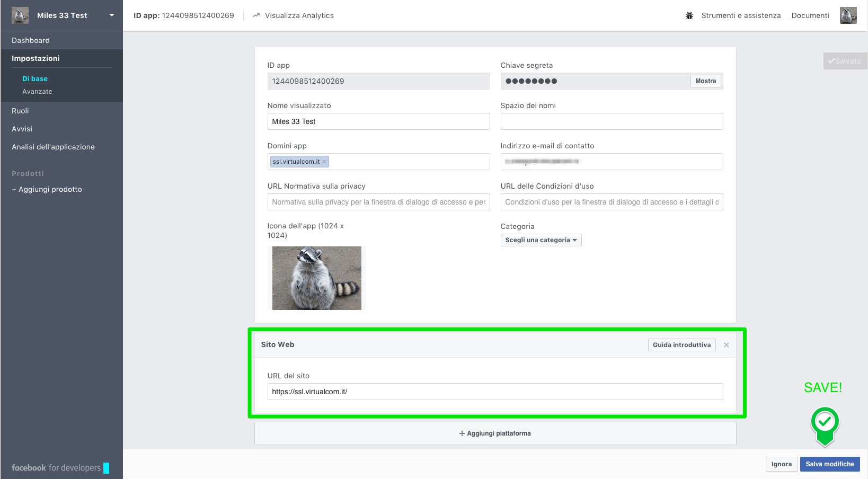The height and width of the screenshot is (479, 868).
Task: Close the Sito Web platform panel
Action: tap(727, 345)
